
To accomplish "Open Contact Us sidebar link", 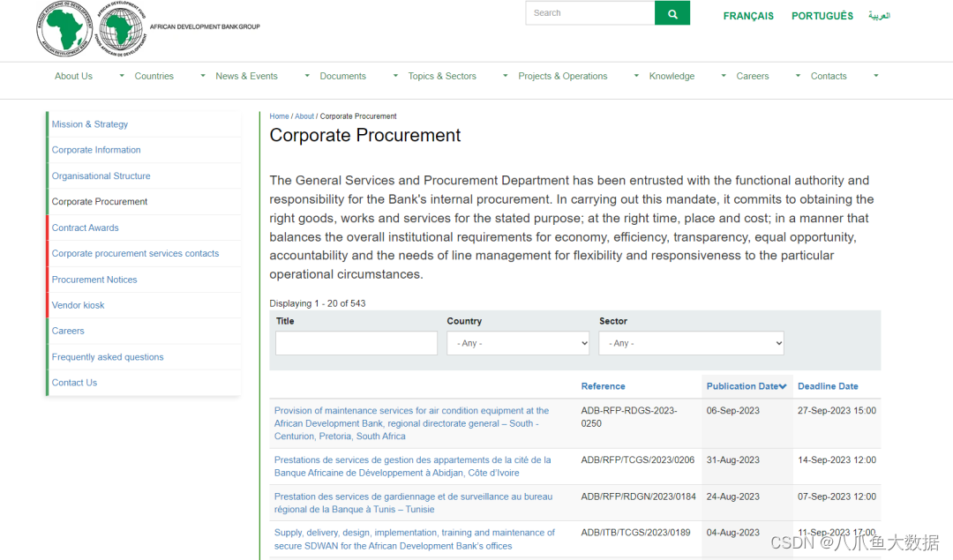I will [74, 383].
